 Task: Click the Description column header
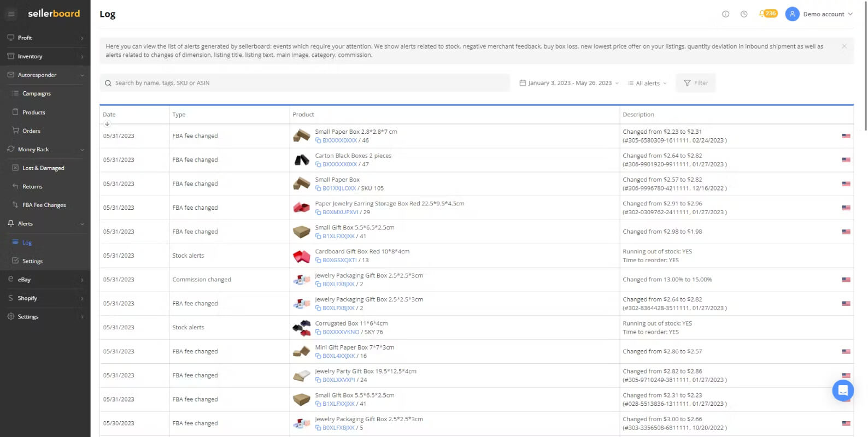[x=638, y=115]
